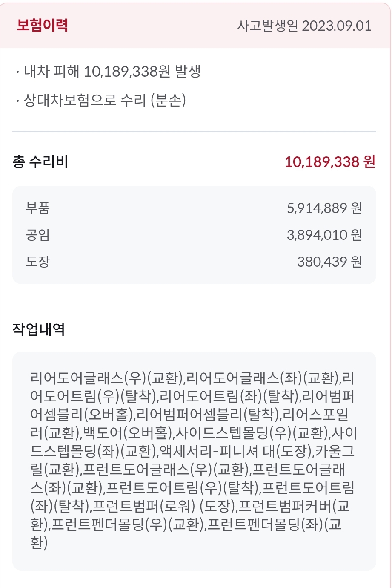Click the 공임 row label
392x588 pixels.
click(x=38, y=235)
